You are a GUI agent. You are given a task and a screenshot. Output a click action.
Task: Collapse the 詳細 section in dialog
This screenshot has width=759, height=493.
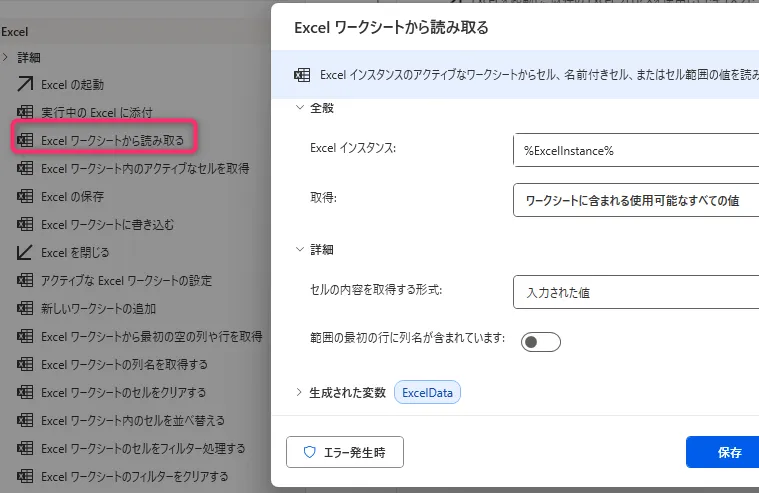click(299, 249)
